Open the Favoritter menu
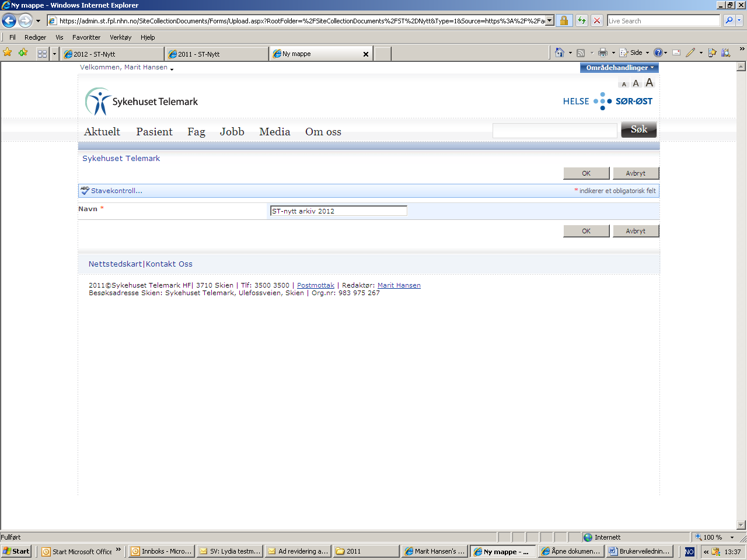Viewport: 747px width, 560px height. click(x=86, y=37)
